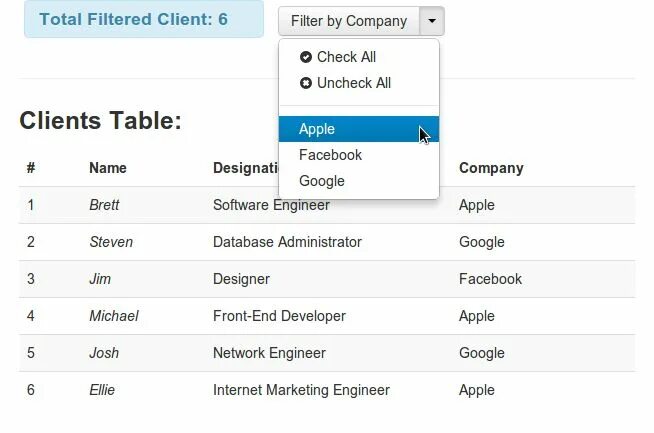Click the Clients Table heading

(x=100, y=121)
